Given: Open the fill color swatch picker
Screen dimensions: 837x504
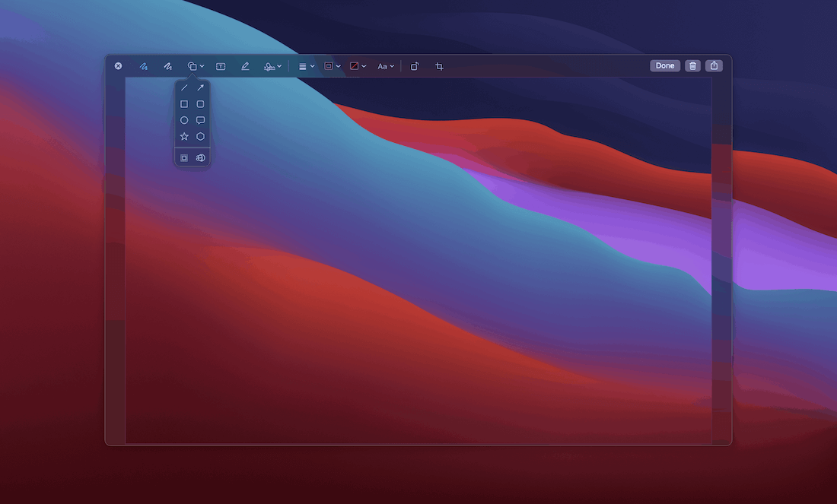Looking at the screenshot, I should [x=355, y=66].
